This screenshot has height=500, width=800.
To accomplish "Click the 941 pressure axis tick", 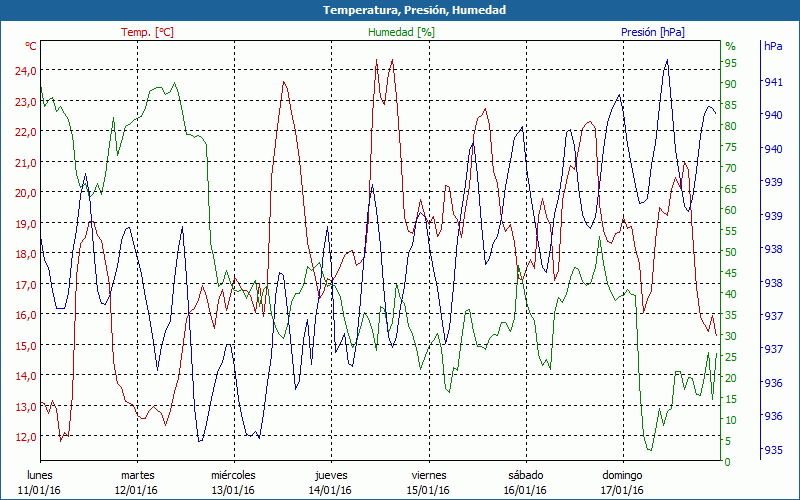I will [773, 82].
